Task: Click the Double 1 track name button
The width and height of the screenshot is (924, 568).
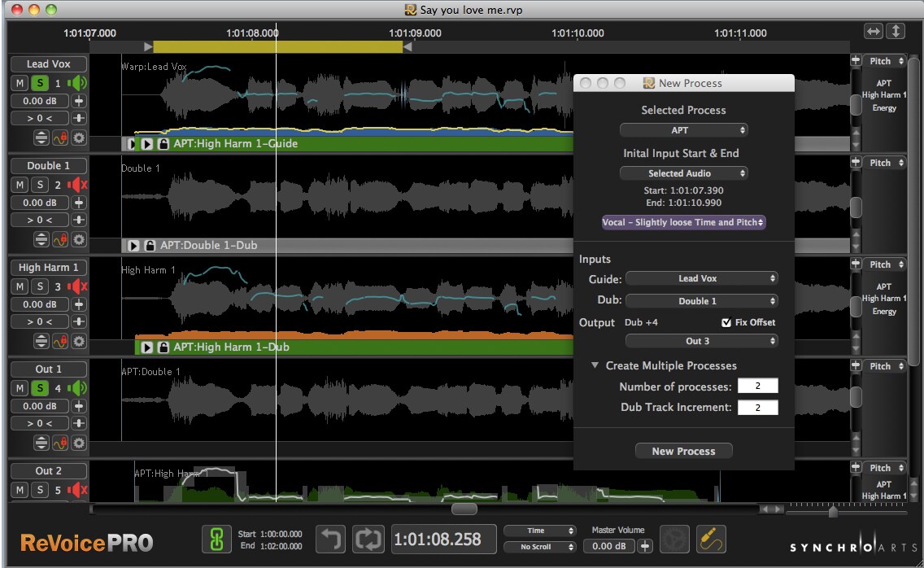Action: 48,166
